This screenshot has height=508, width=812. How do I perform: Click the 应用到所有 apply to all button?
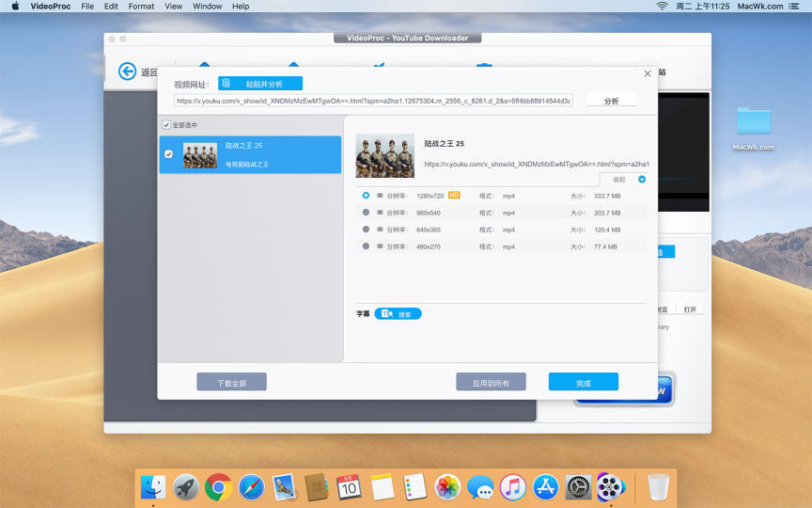(491, 382)
